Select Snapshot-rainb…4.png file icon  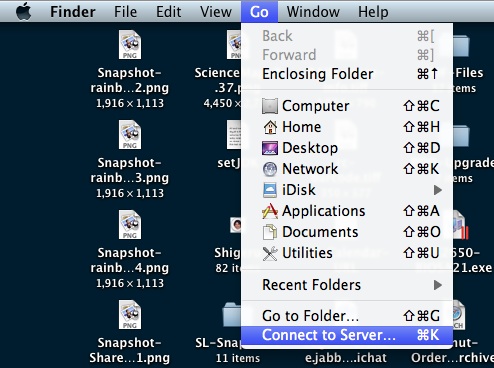(130, 225)
